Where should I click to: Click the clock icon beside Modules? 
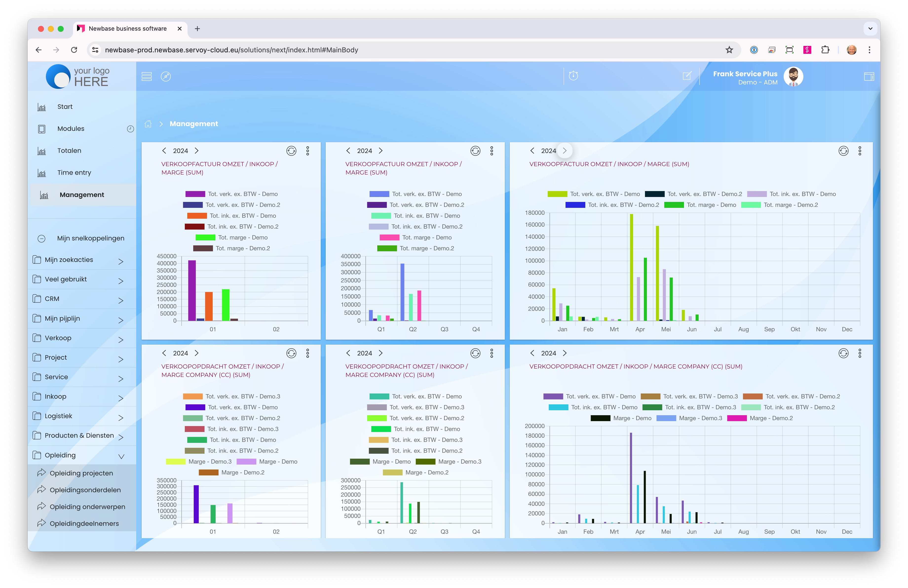(130, 129)
